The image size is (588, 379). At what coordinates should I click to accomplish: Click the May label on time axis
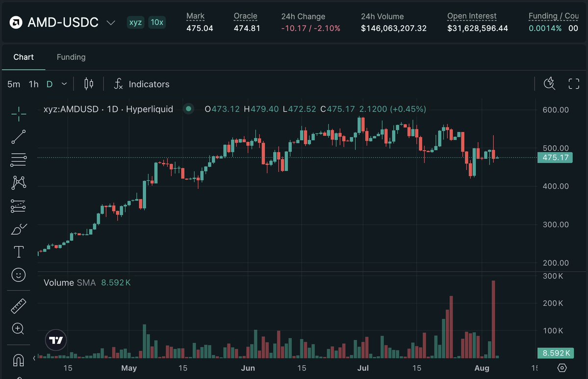point(129,368)
